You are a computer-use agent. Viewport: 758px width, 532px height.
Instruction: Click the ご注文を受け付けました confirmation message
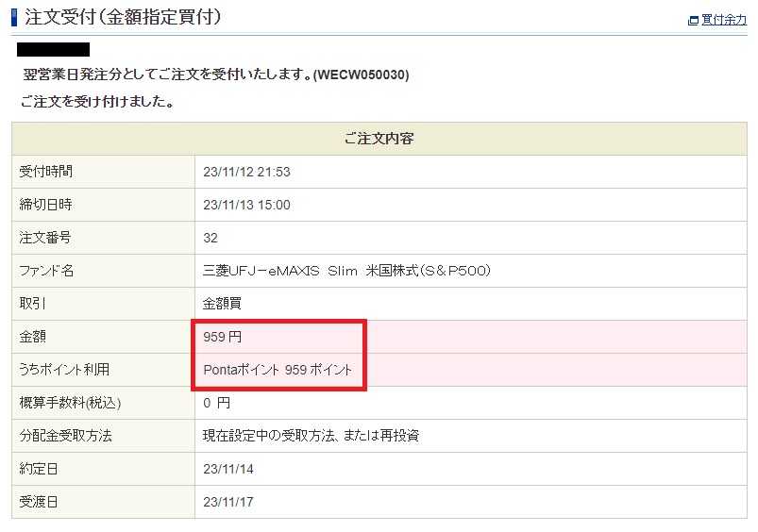97,102
